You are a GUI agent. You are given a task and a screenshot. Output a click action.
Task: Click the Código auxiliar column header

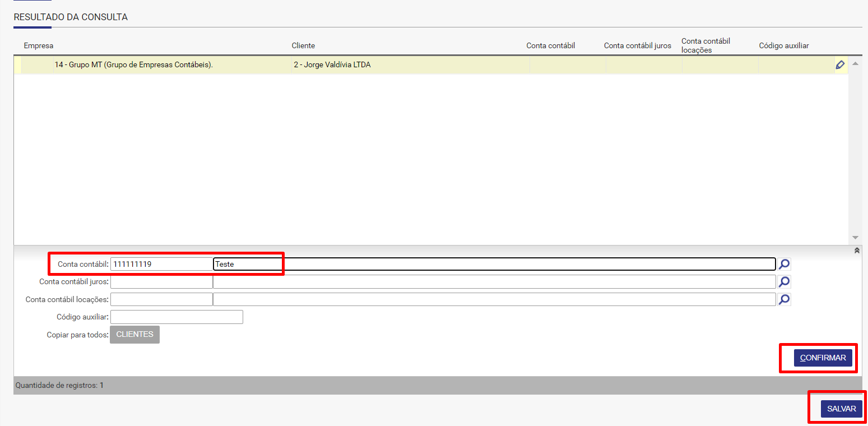[x=784, y=45]
